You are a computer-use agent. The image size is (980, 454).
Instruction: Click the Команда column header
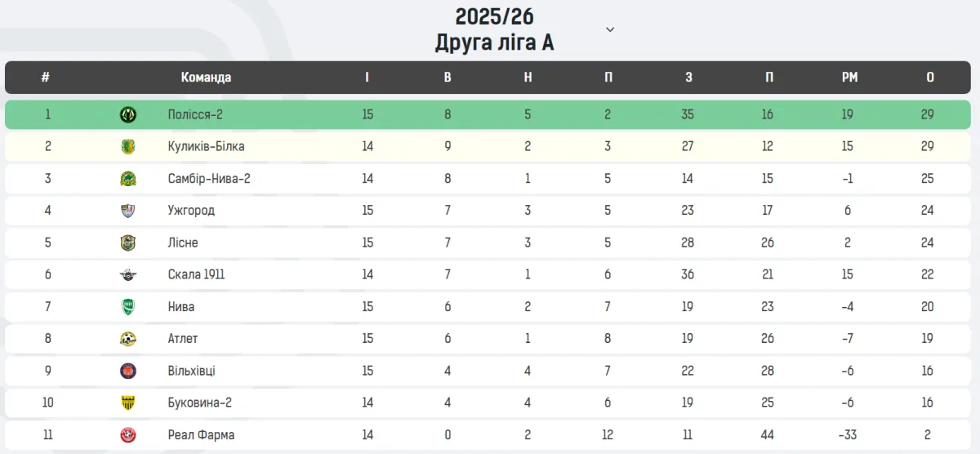pos(206,78)
